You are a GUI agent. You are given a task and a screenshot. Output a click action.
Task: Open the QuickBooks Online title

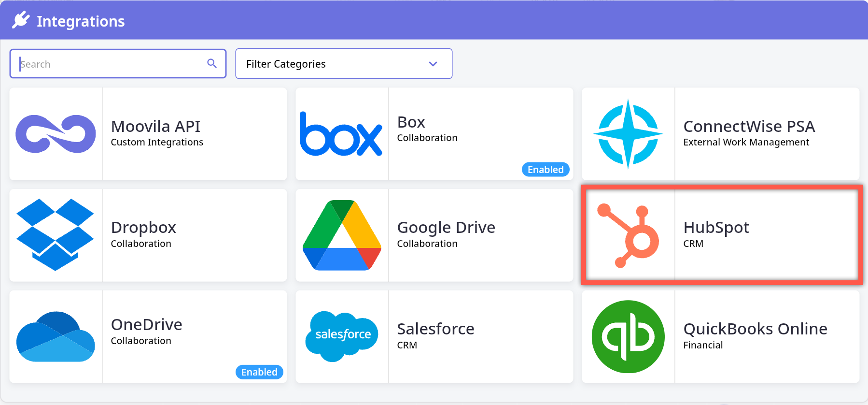755,329
